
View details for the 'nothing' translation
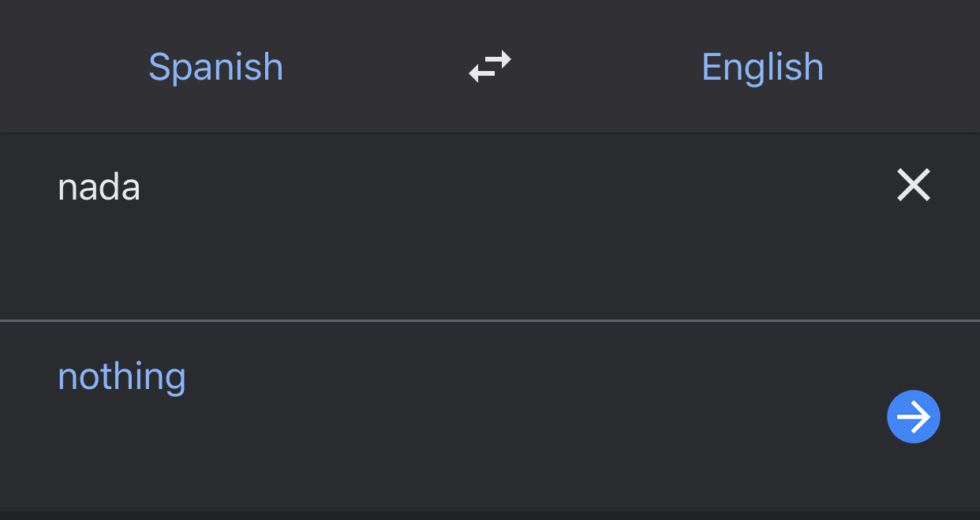(914, 417)
